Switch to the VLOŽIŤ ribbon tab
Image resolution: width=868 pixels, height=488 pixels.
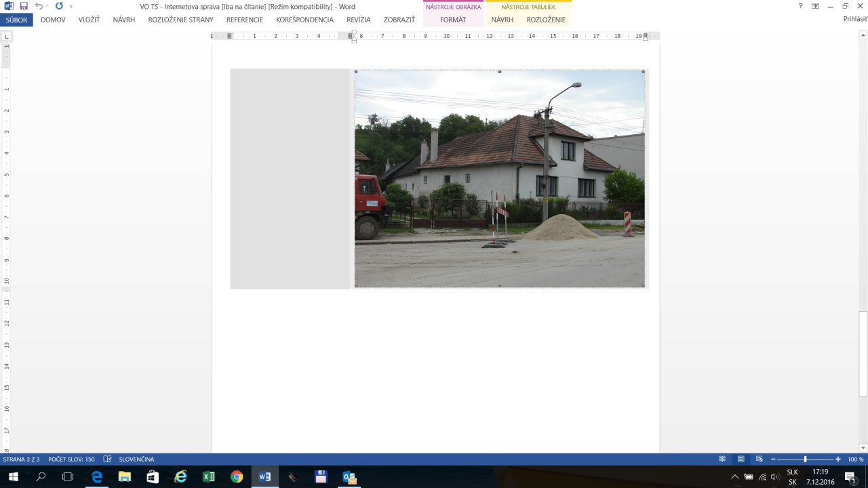(x=89, y=20)
